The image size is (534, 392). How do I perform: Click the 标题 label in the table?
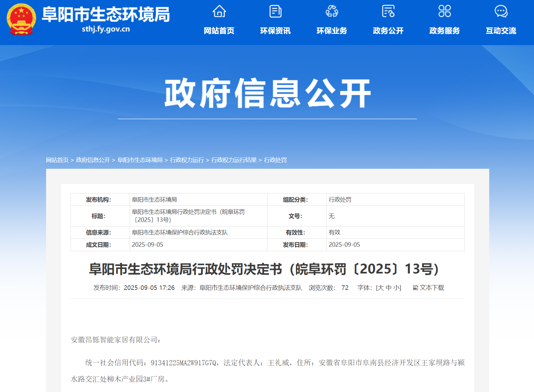click(x=98, y=216)
